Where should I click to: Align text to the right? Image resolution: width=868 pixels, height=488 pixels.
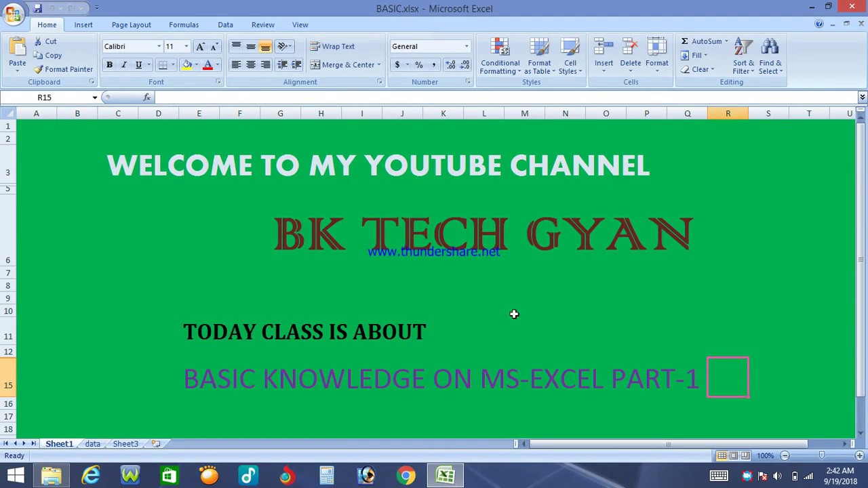point(265,64)
